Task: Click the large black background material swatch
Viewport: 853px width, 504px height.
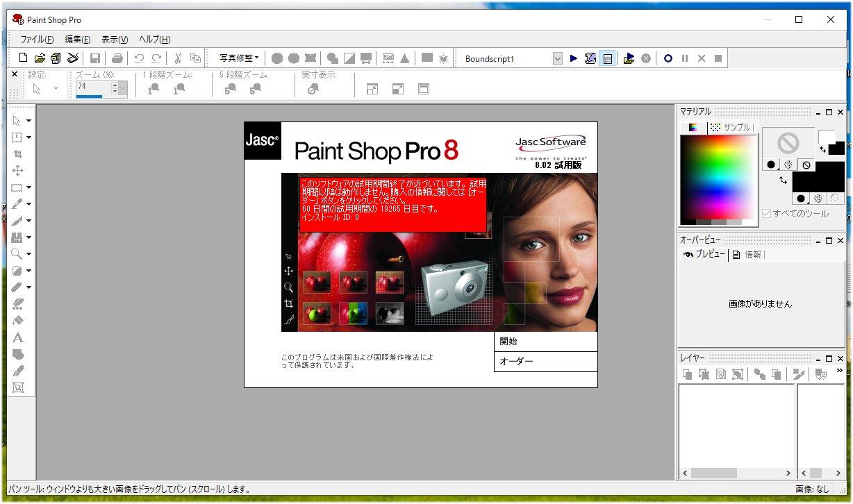Action: 818,177
